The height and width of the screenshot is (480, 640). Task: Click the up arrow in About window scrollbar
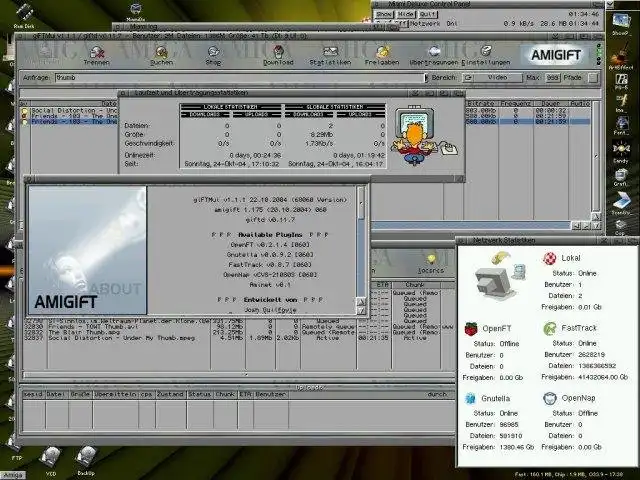pyautogui.click(x=361, y=302)
